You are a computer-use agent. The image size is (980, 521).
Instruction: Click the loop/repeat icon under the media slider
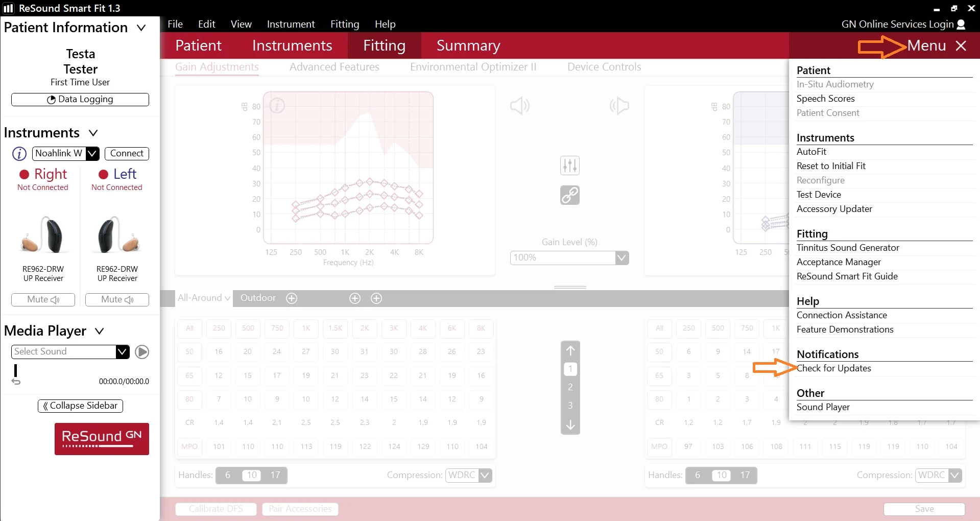point(16,382)
